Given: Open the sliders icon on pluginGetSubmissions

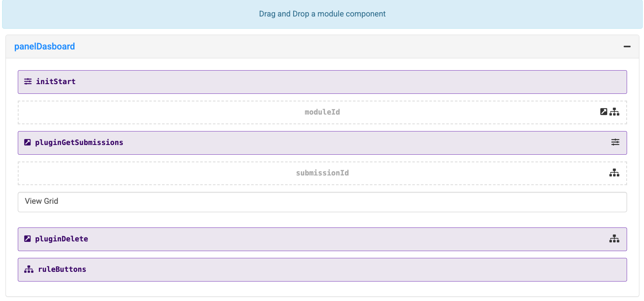Looking at the screenshot, I should tap(615, 142).
